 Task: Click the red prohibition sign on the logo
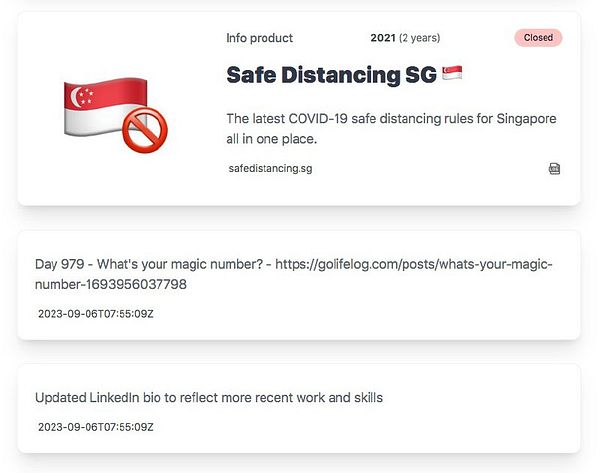click(145, 130)
